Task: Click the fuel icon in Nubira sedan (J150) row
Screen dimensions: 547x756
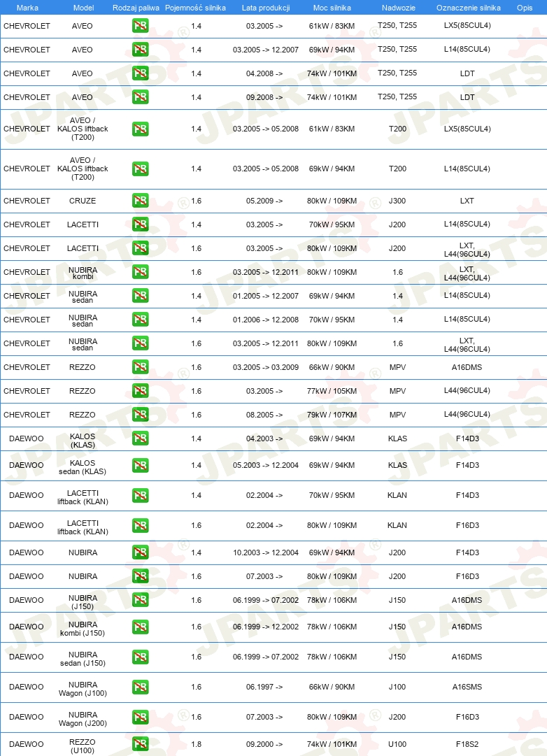Action: [x=141, y=657]
